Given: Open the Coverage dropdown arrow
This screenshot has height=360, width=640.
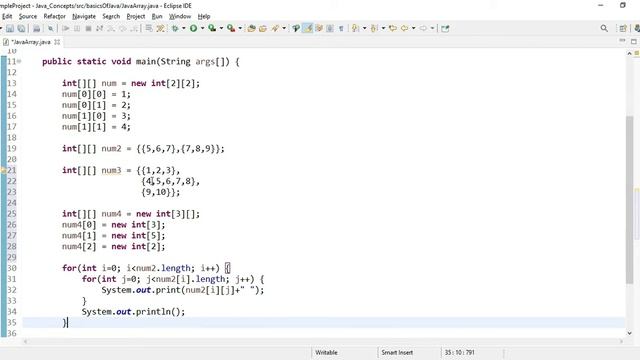Looking at the screenshot, I should pos(221,29).
